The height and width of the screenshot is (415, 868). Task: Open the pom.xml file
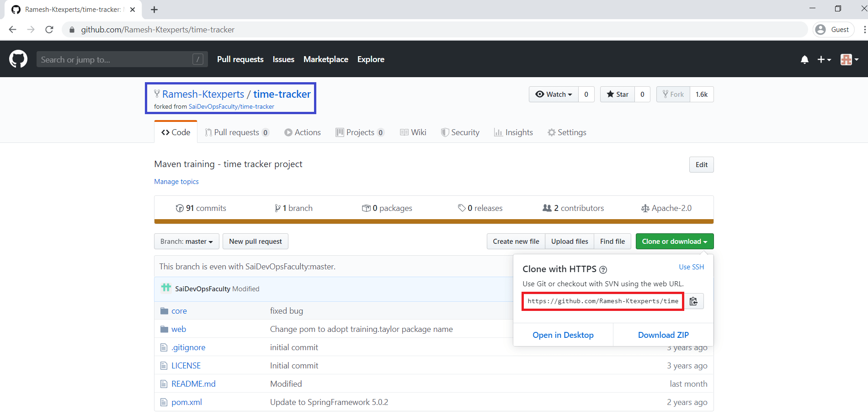186,402
